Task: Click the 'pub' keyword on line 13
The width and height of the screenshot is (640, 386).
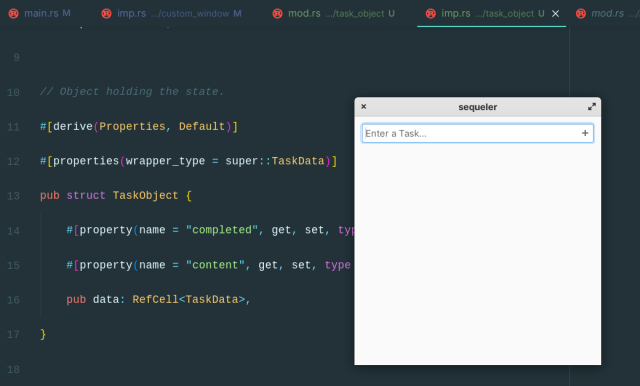Action: (50, 195)
